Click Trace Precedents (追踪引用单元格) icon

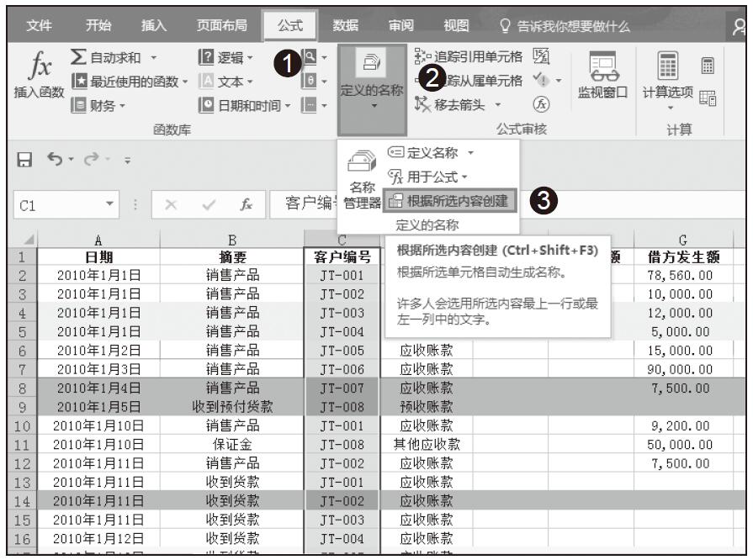coord(421,56)
